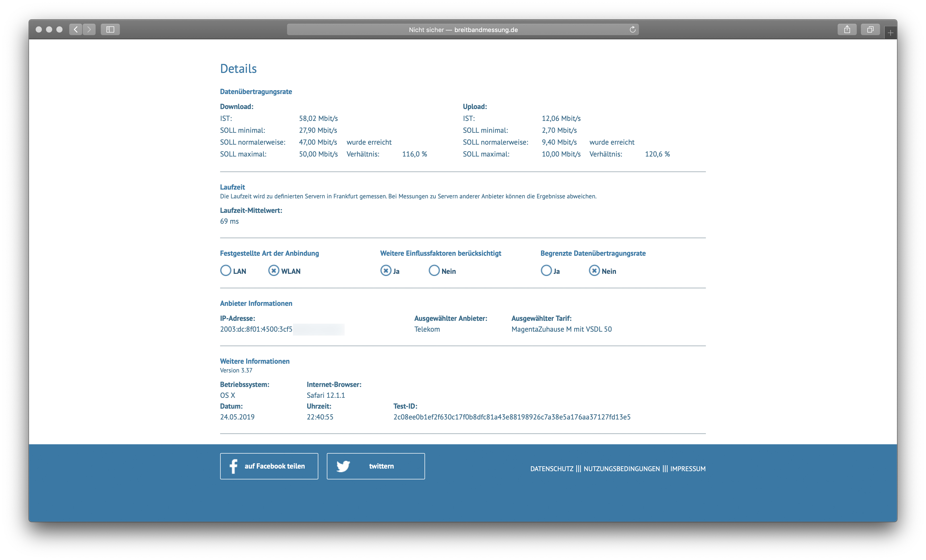Open the Safari share icon

(x=847, y=29)
